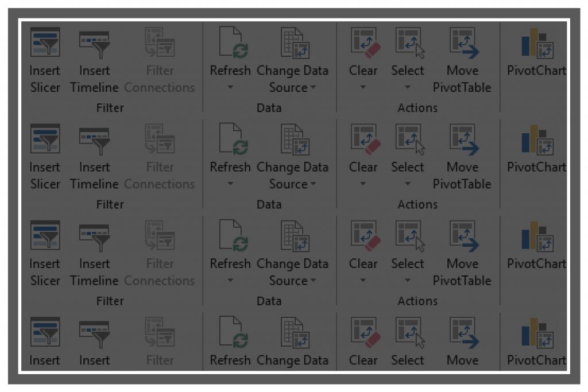Expand the Refresh dropdown arrow in the second row

tap(230, 184)
